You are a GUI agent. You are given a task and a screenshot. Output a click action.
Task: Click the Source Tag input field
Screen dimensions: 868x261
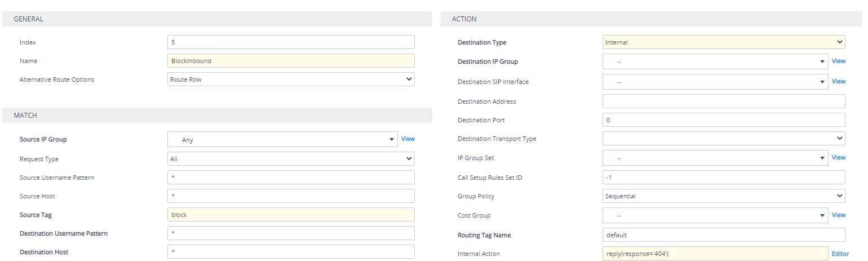click(x=291, y=215)
